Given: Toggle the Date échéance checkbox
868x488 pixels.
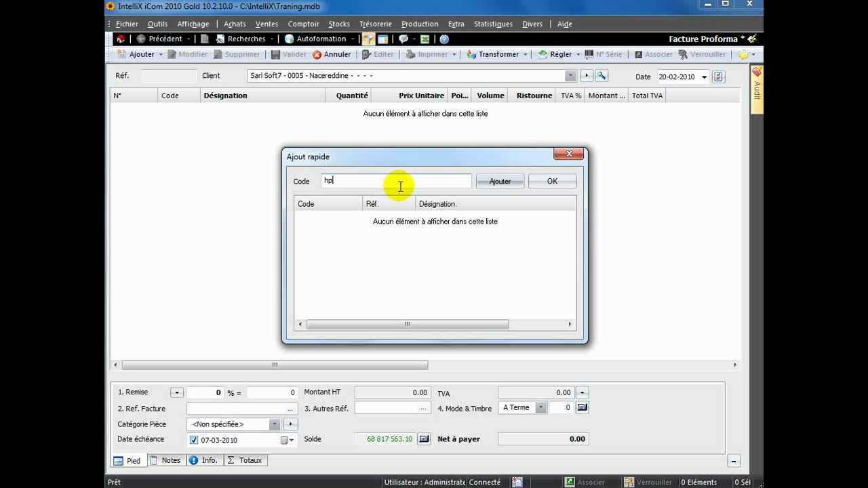Looking at the screenshot, I should pyautogui.click(x=194, y=440).
